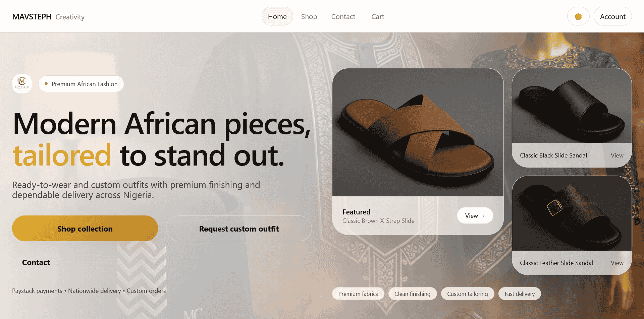Image resolution: width=644 pixels, height=319 pixels.
Task: Click the MAVSTEPH logo badge
Action: [22, 84]
